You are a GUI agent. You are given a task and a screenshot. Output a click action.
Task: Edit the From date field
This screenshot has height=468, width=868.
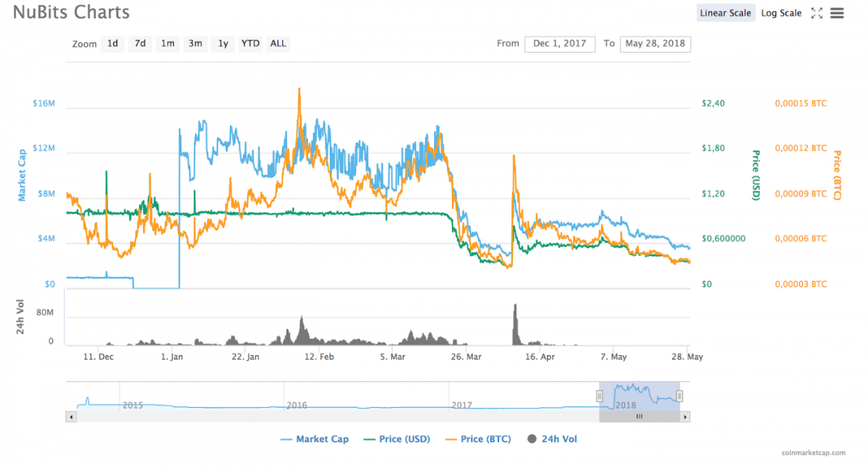[x=560, y=44]
